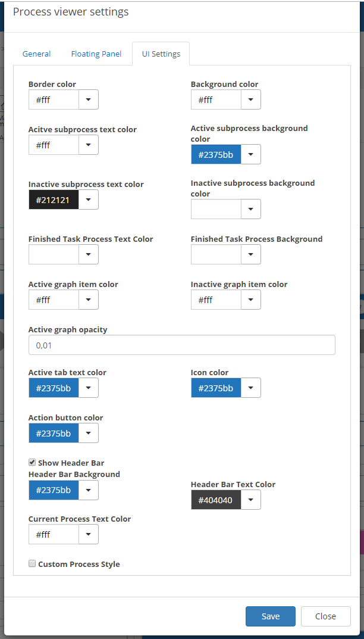Open Header Bar Background dropdown arrow
This screenshot has height=639, width=364.
(89, 490)
